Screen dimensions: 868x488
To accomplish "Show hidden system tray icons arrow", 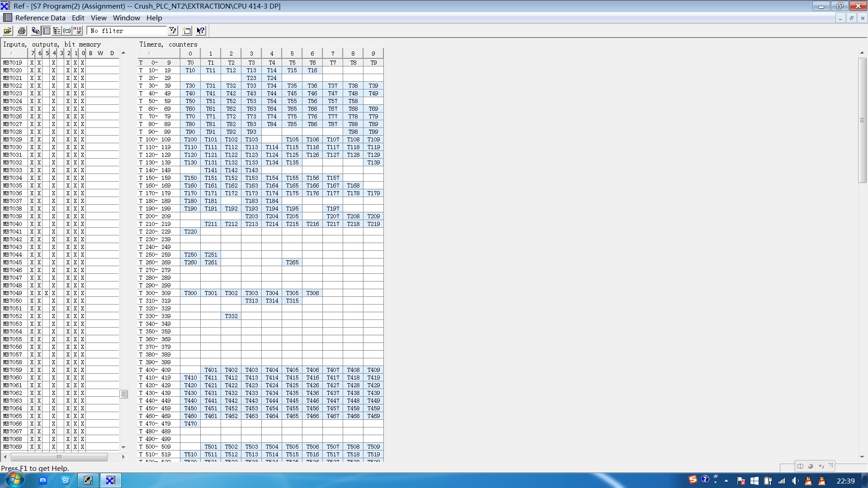I will click(x=726, y=481).
